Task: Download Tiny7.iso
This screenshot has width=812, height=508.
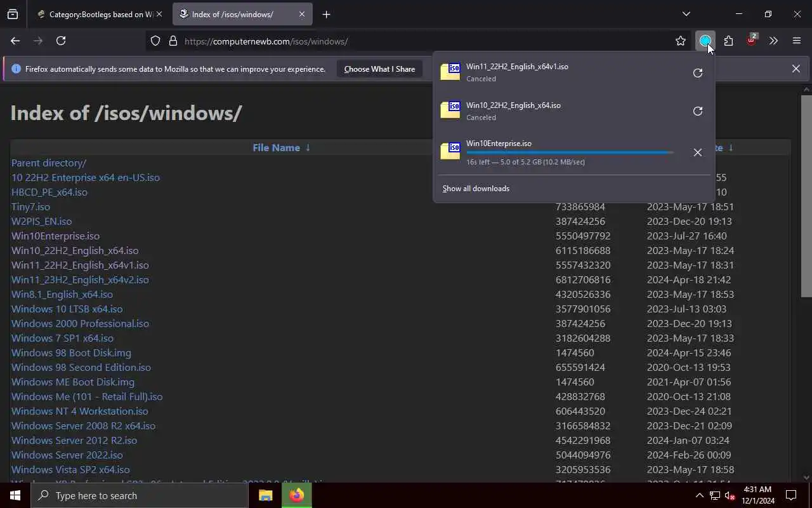Action: 30,206
